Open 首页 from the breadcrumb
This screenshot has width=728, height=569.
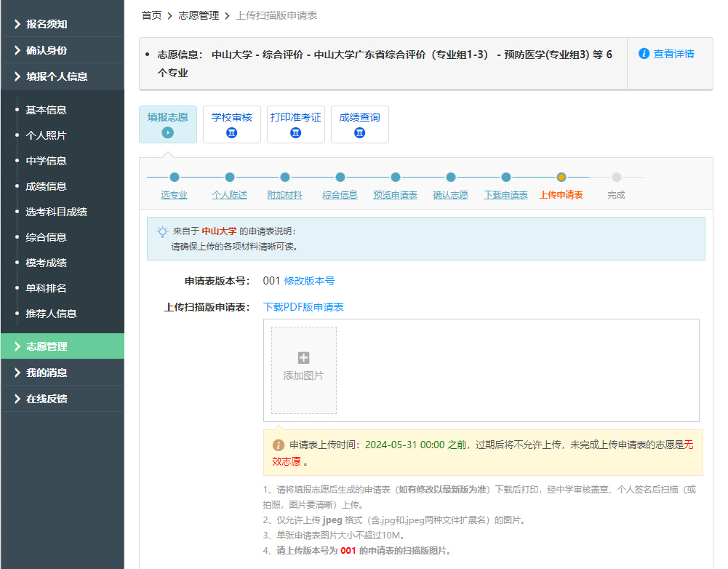tap(151, 15)
